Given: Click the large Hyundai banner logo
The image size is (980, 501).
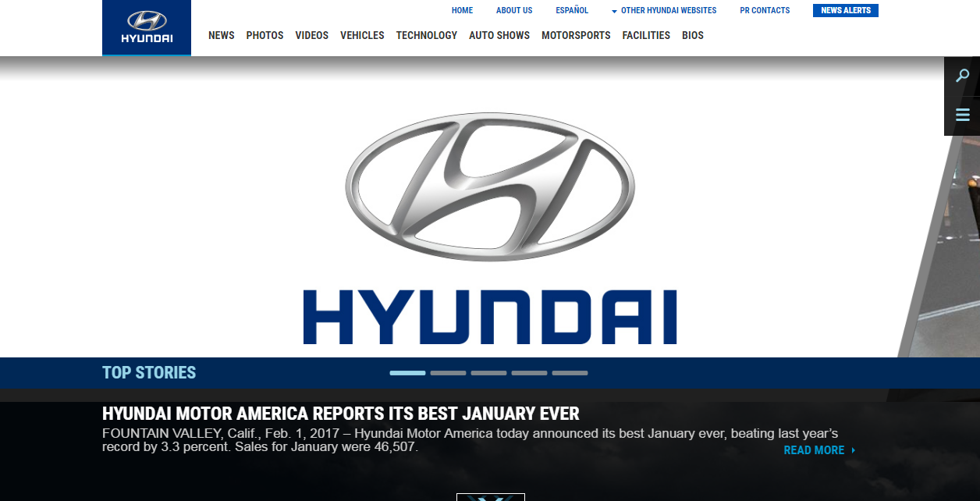Looking at the screenshot, I should (x=490, y=228).
